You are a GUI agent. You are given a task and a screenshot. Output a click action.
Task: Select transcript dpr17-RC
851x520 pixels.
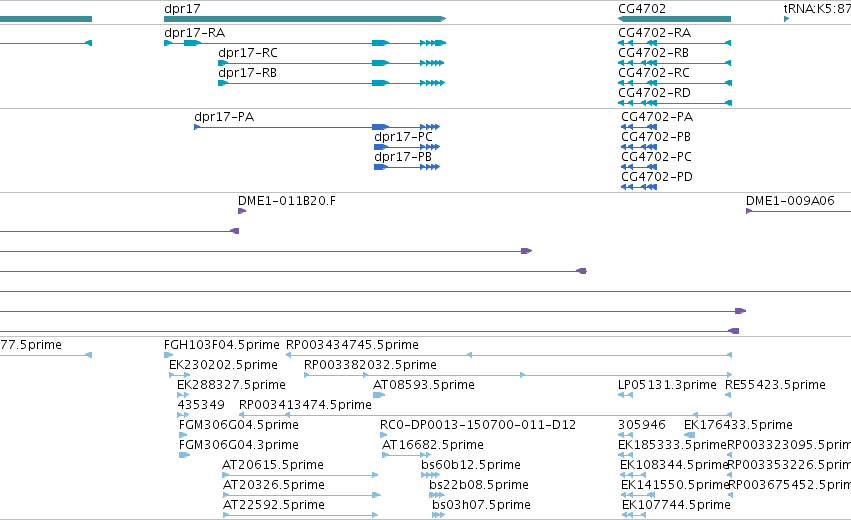pos(331,63)
